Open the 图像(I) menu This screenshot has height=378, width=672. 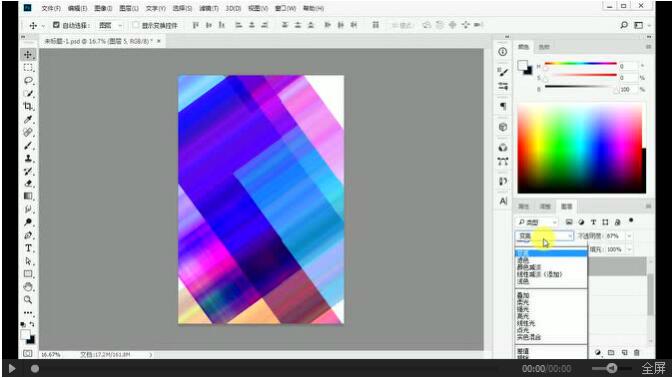(103, 8)
